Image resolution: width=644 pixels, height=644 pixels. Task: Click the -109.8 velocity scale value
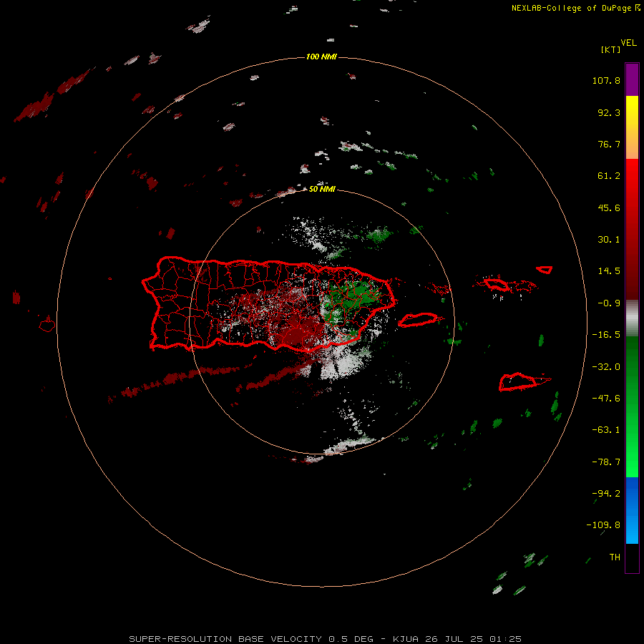pos(603,525)
